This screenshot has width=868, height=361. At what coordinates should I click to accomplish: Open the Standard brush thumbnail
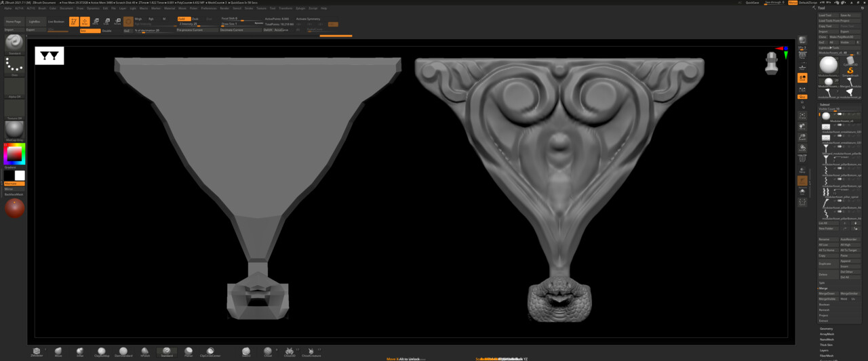click(x=14, y=43)
